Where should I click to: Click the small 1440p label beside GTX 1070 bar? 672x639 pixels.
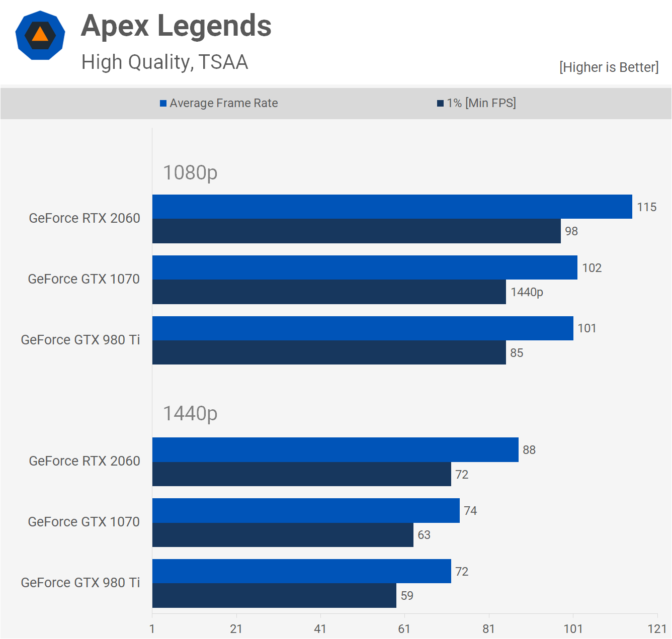527,292
